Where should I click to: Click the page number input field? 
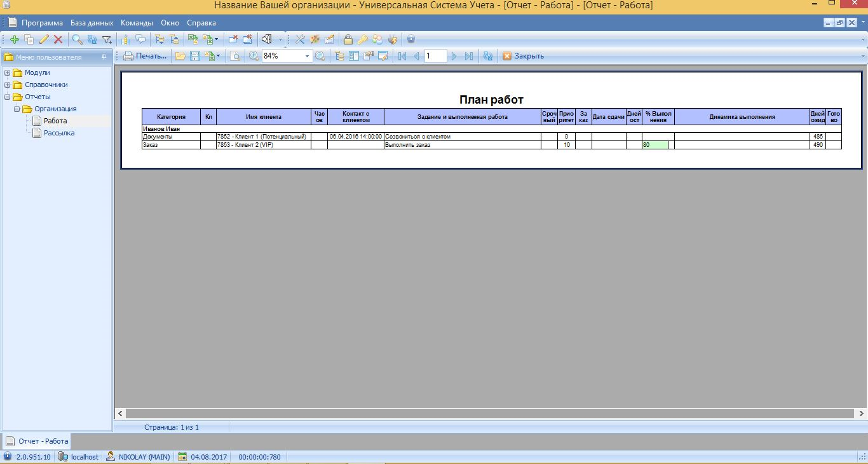pos(435,56)
